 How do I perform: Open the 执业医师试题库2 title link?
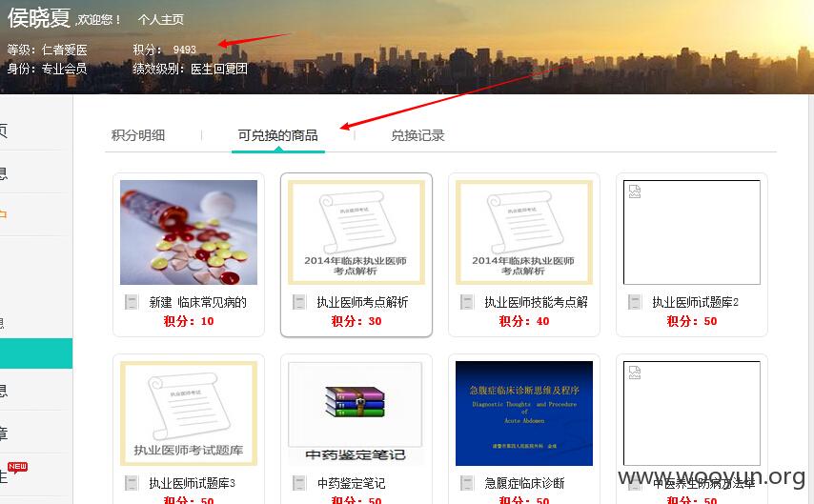[696, 302]
